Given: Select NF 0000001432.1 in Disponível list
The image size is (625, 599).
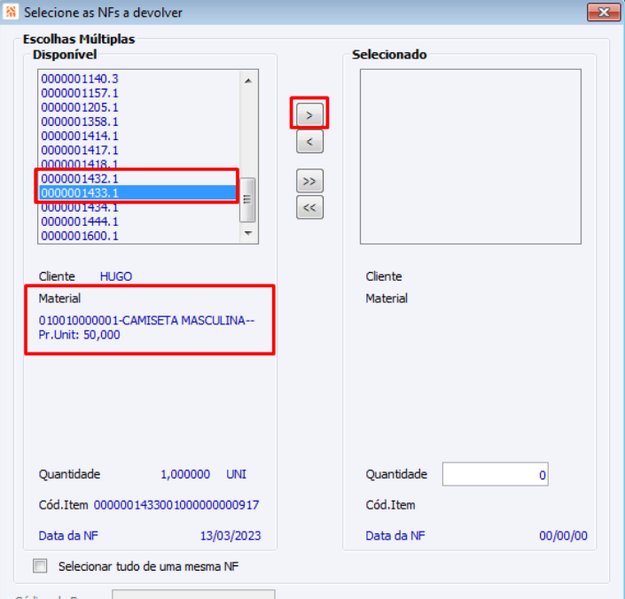Looking at the screenshot, I should [138, 179].
